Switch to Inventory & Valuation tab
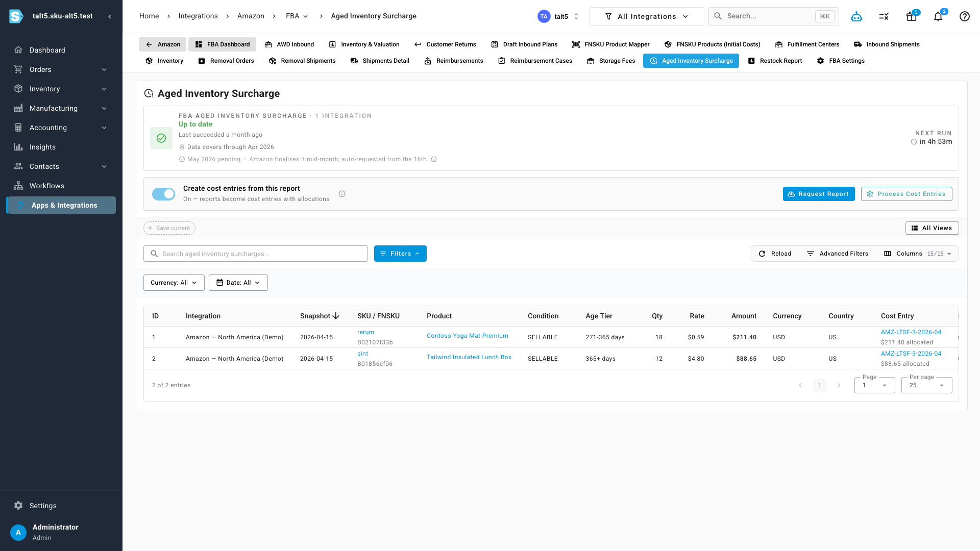This screenshot has height=551, width=980. [x=364, y=44]
